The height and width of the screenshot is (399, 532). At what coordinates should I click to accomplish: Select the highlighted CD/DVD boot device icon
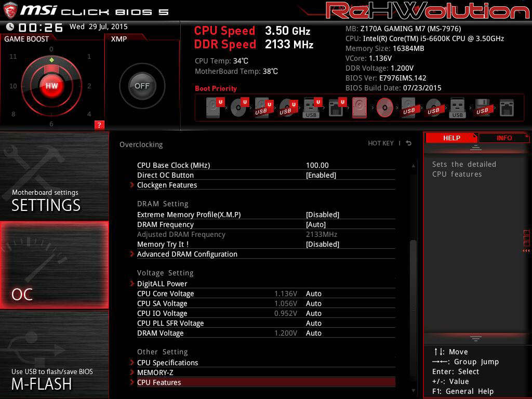tap(384, 108)
